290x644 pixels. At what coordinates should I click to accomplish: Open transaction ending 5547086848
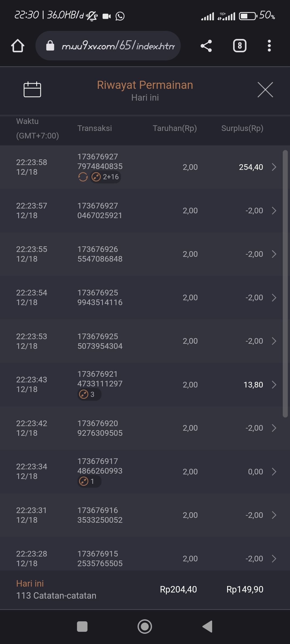100,254
